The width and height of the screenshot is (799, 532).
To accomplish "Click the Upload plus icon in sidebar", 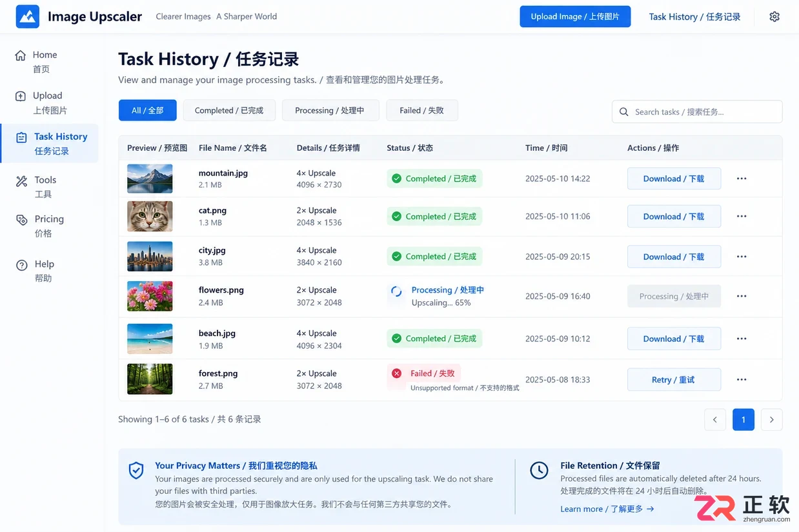I will (21, 96).
